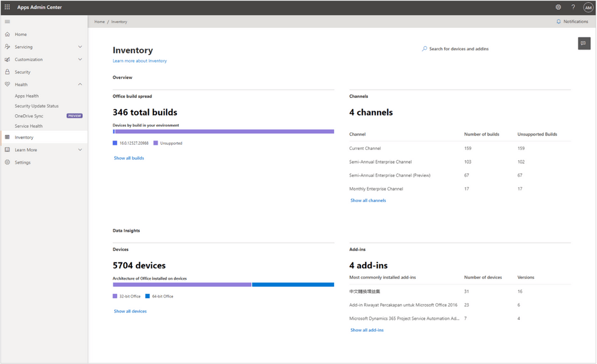Open Learn more about Inventory
Image resolution: width=597 pixels, height=364 pixels.
point(139,60)
